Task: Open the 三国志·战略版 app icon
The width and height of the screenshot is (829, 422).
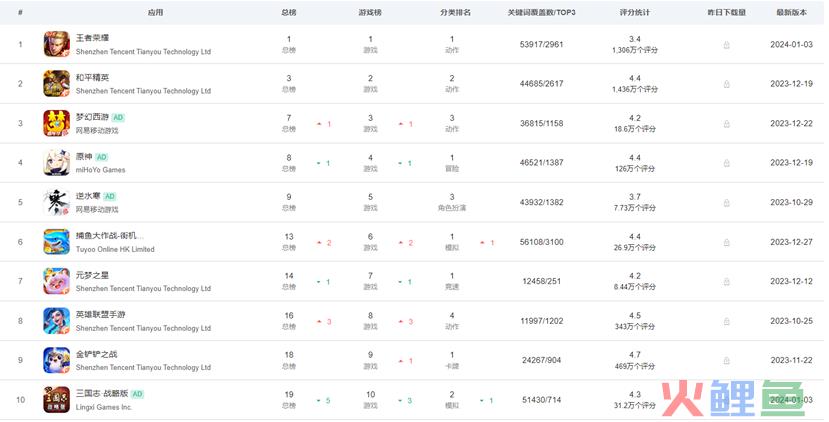Action: pos(57,399)
